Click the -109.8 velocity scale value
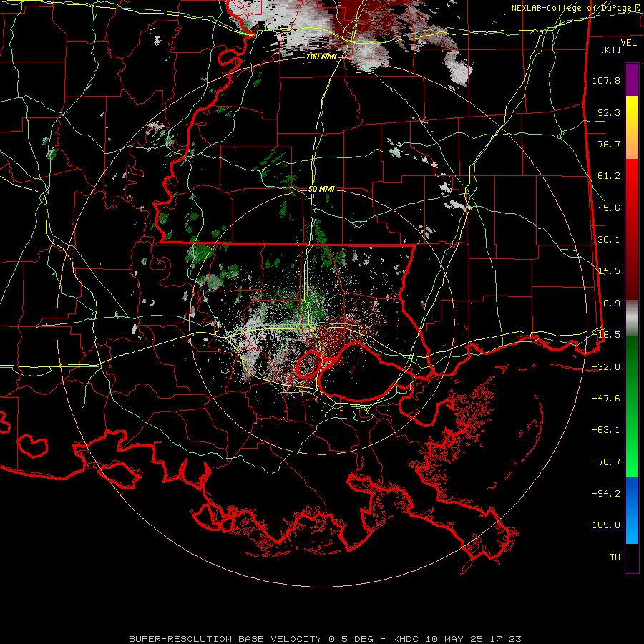The image size is (644, 644). [x=604, y=525]
